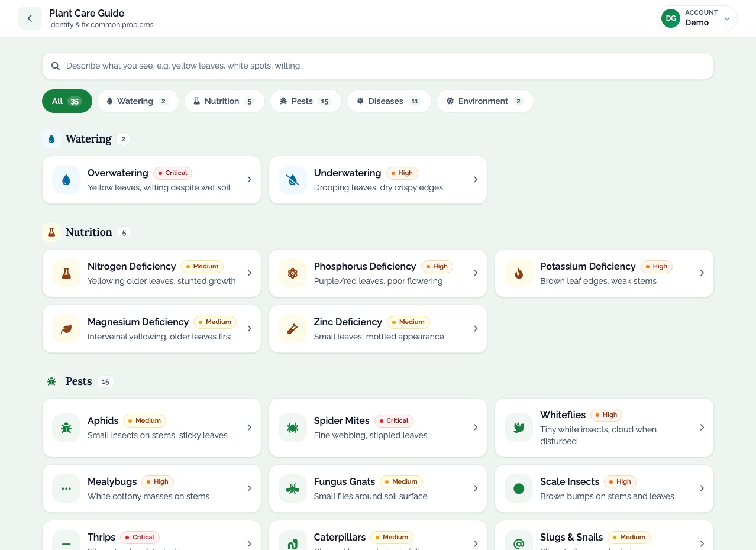Click the Pests section bug icon
756x550 pixels.
click(x=51, y=381)
